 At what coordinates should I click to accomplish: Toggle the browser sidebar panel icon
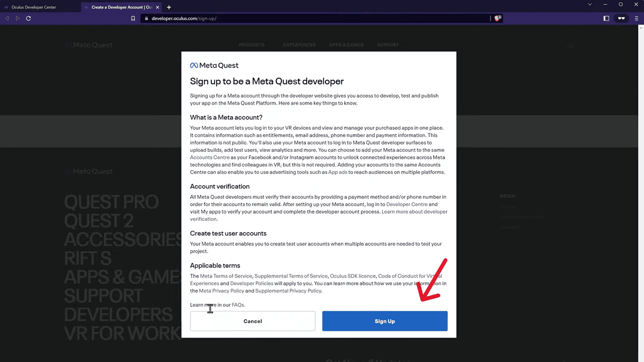click(606, 18)
